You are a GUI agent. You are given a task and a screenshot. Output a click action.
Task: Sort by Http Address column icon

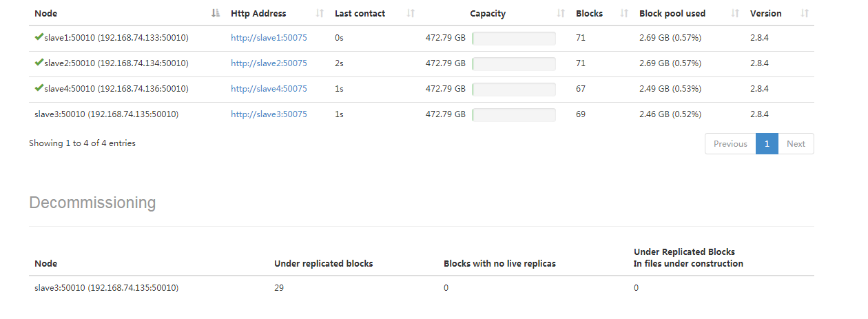[320, 13]
